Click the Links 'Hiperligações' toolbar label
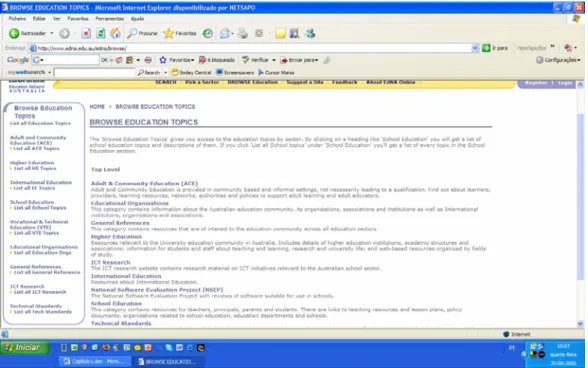588x368 pixels. point(532,48)
